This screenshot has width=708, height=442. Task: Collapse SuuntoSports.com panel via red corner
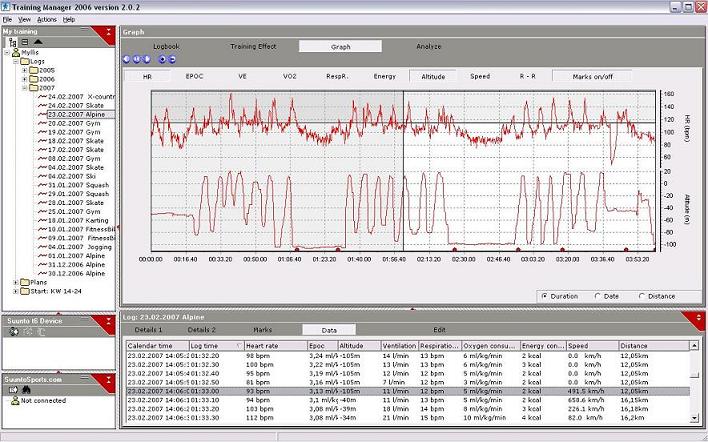pos(108,380)
